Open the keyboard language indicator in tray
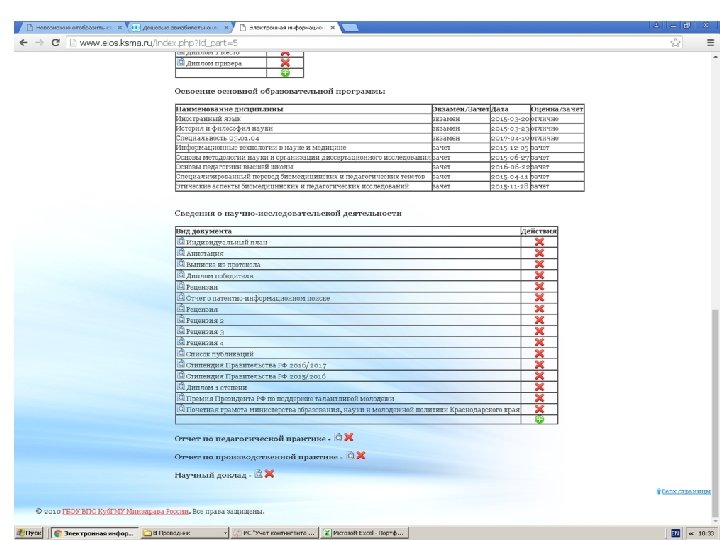720x540 pixels. coord(675,533)
